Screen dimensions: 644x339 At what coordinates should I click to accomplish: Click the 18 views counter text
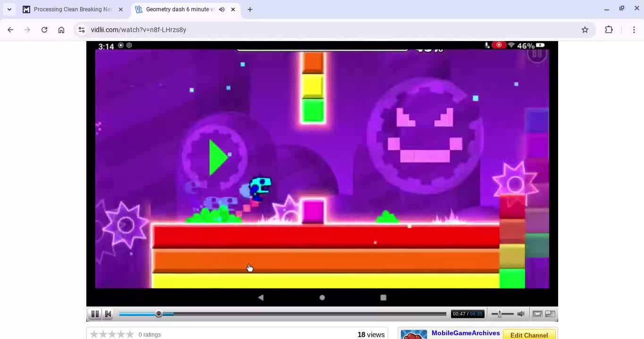(371, 335)
